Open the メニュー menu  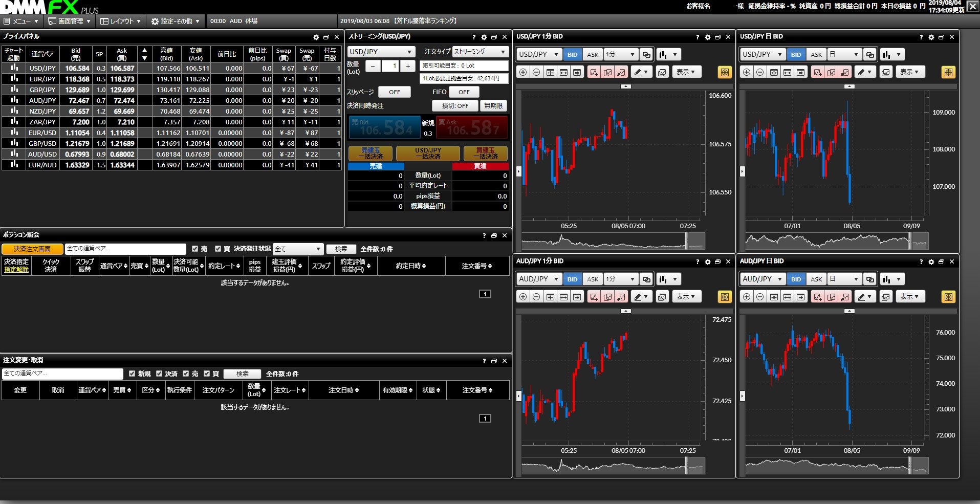pos(21,21)
